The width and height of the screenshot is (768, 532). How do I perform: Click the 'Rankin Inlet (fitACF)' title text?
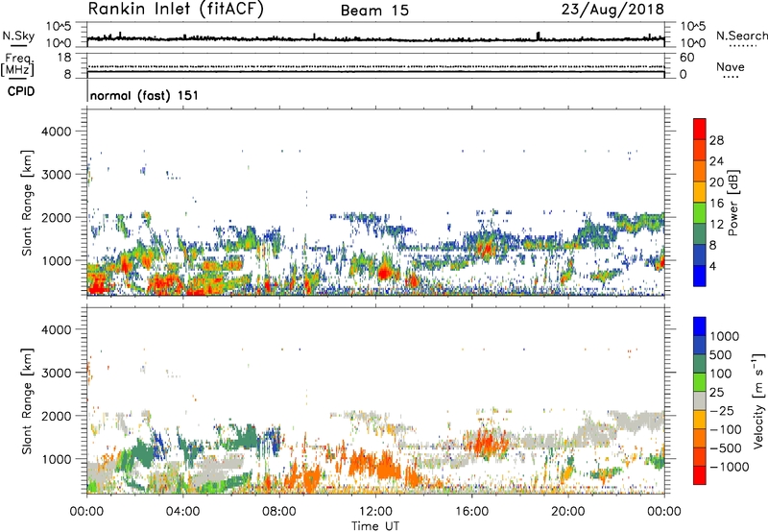tap(176, 10)
